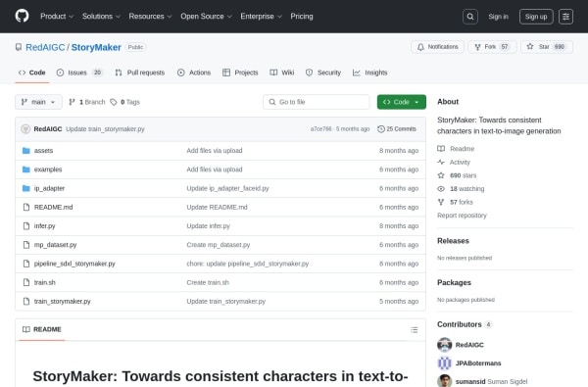Open the 25 Commits history link
The image size is (588, 387).
397,129
